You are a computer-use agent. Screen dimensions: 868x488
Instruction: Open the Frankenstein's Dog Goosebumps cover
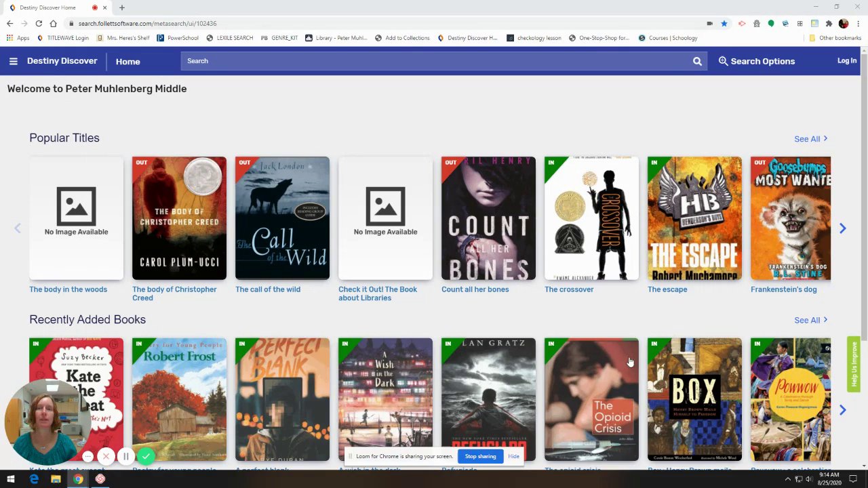(791, 218)
